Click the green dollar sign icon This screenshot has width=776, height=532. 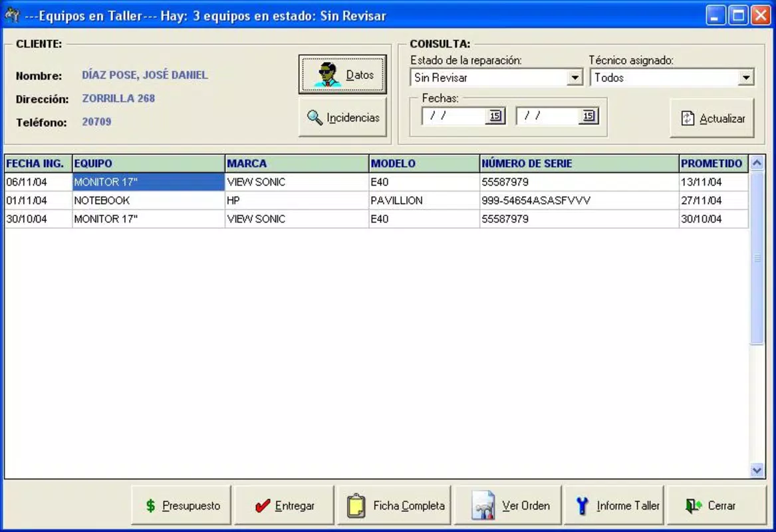pyautogui.click(x=150, y=505)
